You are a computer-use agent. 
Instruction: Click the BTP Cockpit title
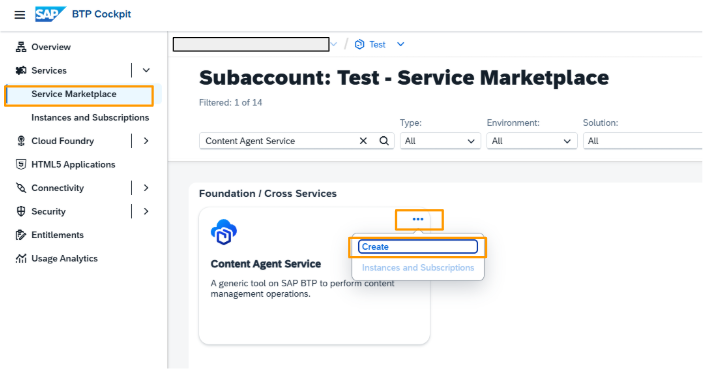[102, 14]
